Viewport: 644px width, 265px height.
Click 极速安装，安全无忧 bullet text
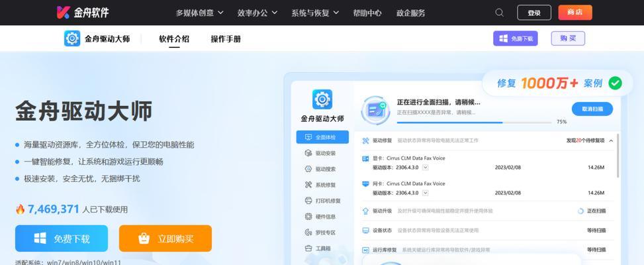point(81,179)
